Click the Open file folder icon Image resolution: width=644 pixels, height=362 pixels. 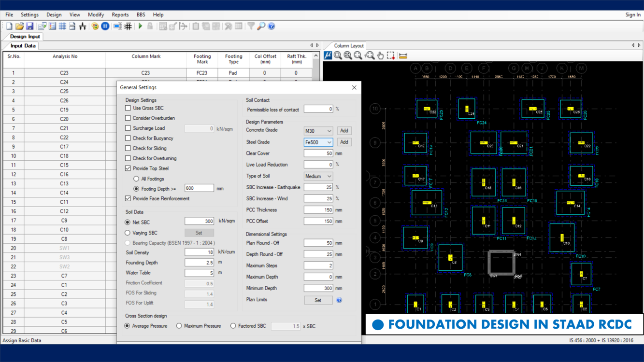pos(19,26)
